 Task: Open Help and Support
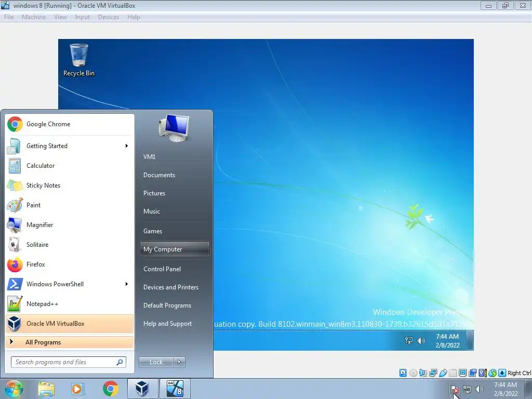tap(175, 324)
